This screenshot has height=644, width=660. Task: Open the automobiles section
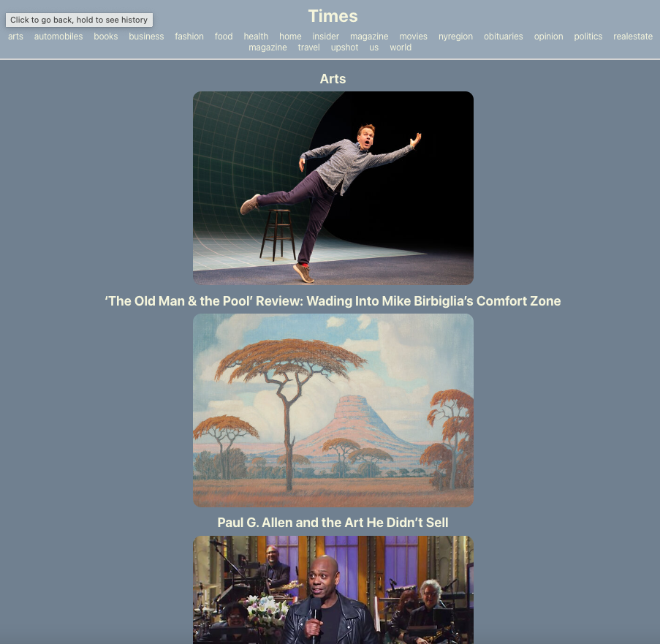pos(58,37)
